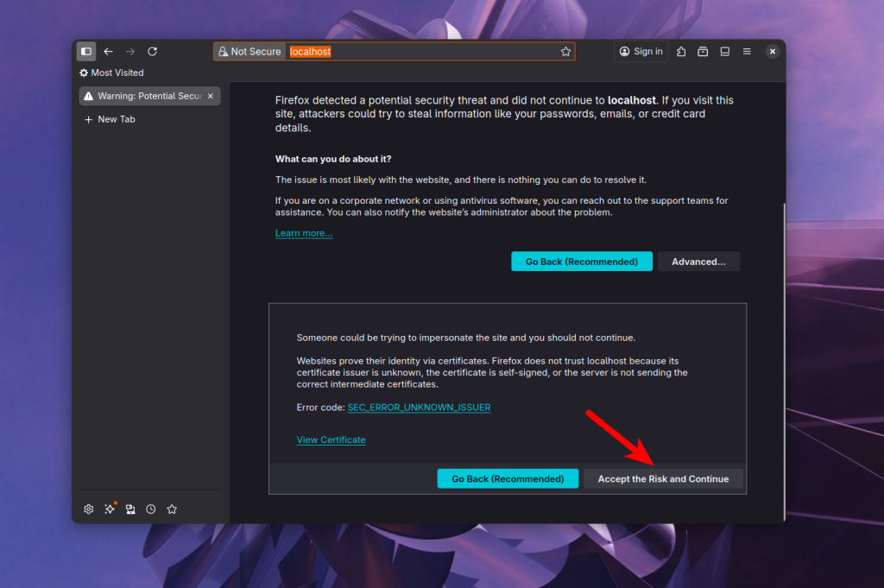Open synced tabs from the sidebar
Screen dimensions: 884x588
[130, 509]
